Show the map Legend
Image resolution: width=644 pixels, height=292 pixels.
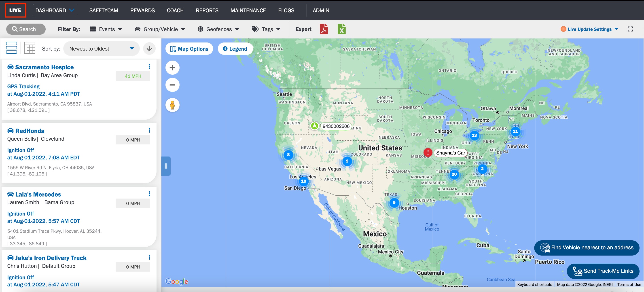pyautogui.click(x=235, y=49)
